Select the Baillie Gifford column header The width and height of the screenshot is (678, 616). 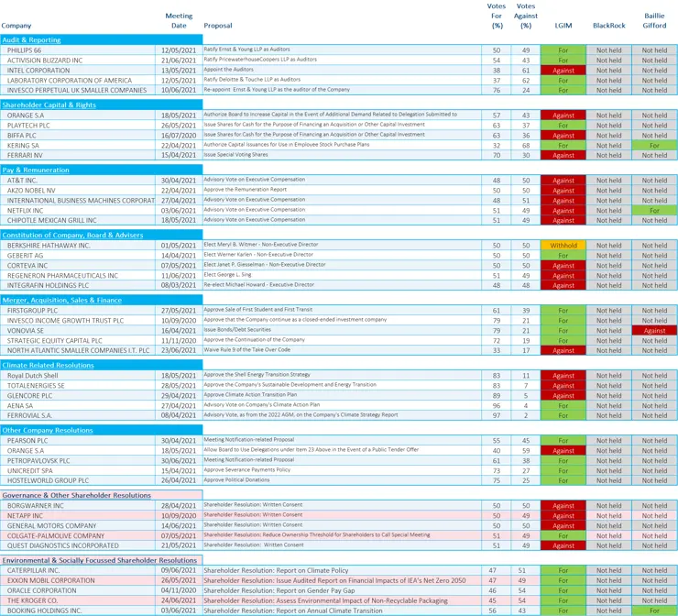(x=654, y=21)
